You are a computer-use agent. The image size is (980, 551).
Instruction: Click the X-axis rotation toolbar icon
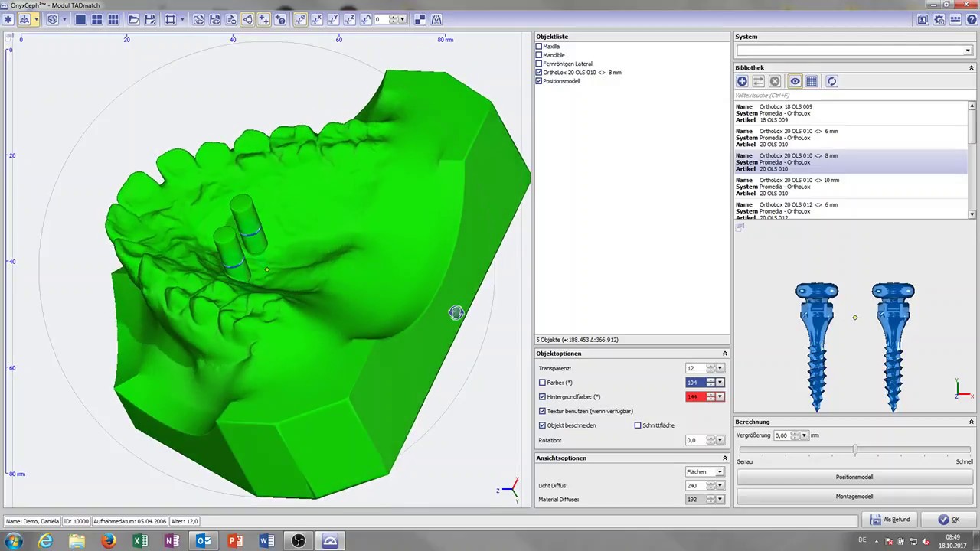(317, 19)
